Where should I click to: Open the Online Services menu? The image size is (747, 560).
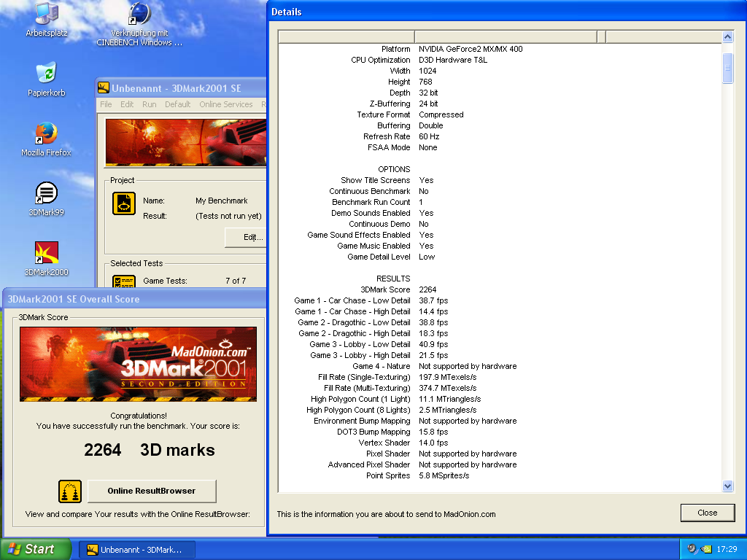click(226, 104)
